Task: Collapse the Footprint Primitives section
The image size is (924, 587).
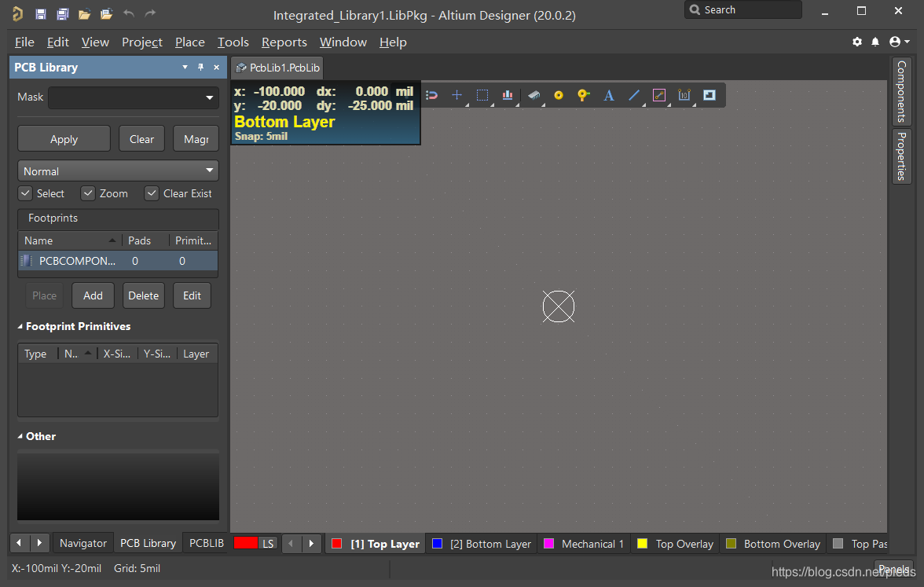Action: [x=20, y=326]
